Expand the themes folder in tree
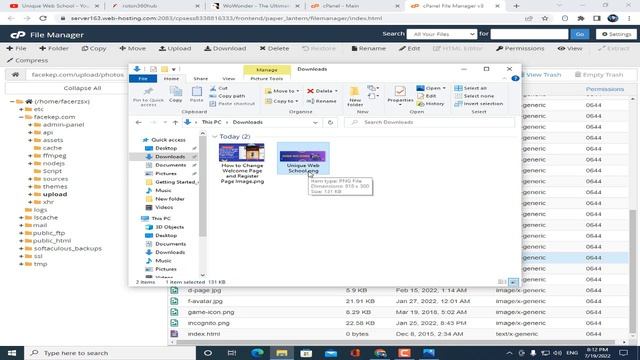The width and height of the screenshot is (640, 360). point(30,187)
